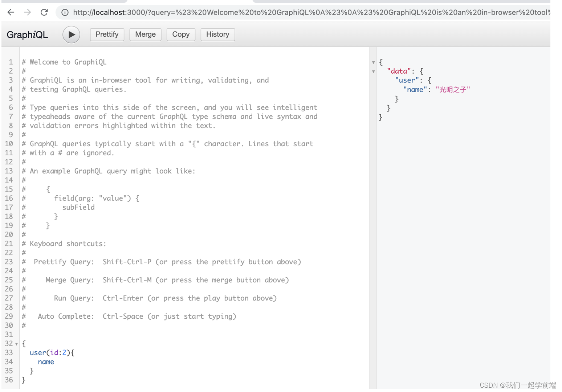Click the "Auto Complete" comment line
The width and height of the screenshot is (562, 392).
(129, 317)
